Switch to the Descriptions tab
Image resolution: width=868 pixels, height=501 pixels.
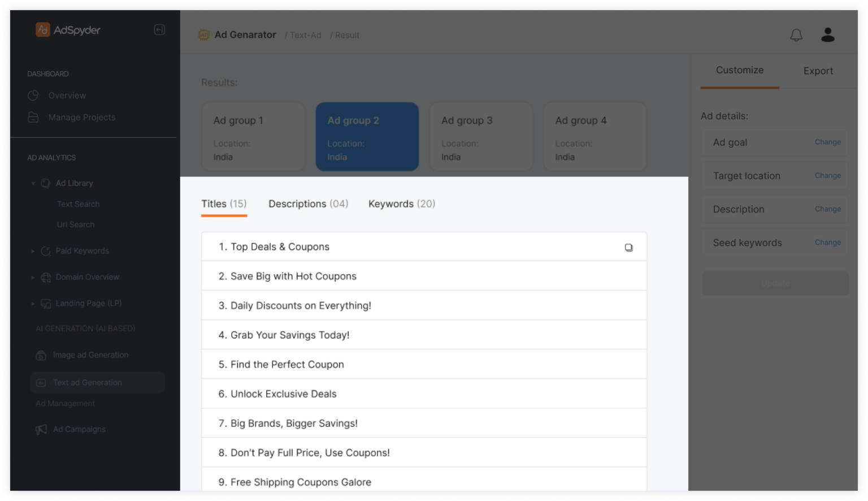coord(308,204)
